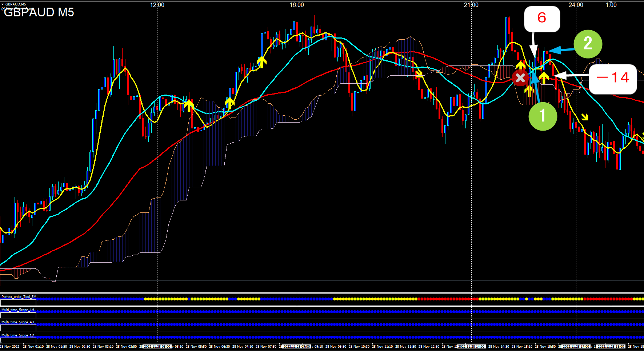Click the 28 Nov 09:50 time axis label

pyautogui.click(x=336, y=347)
